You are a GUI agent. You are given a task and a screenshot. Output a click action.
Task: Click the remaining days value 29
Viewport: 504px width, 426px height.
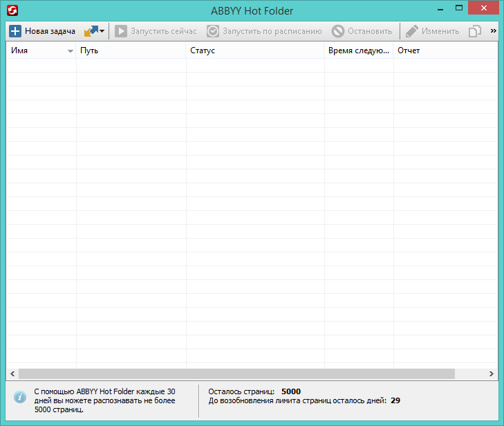[x=395, y=400]
